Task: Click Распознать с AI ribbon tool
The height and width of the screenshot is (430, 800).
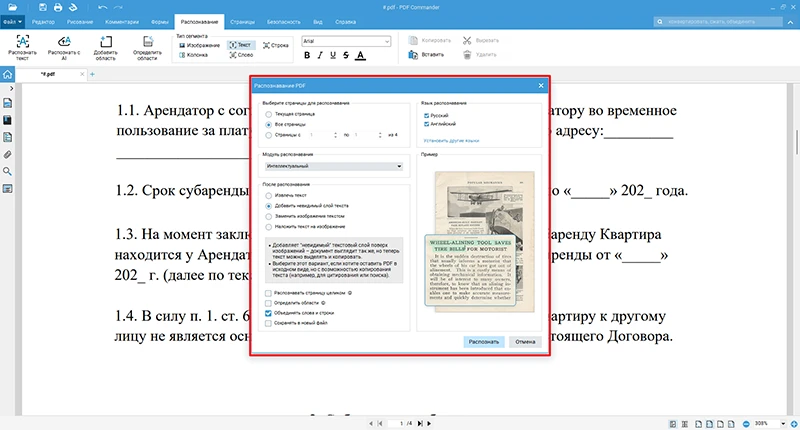Action: pos(64,47)
